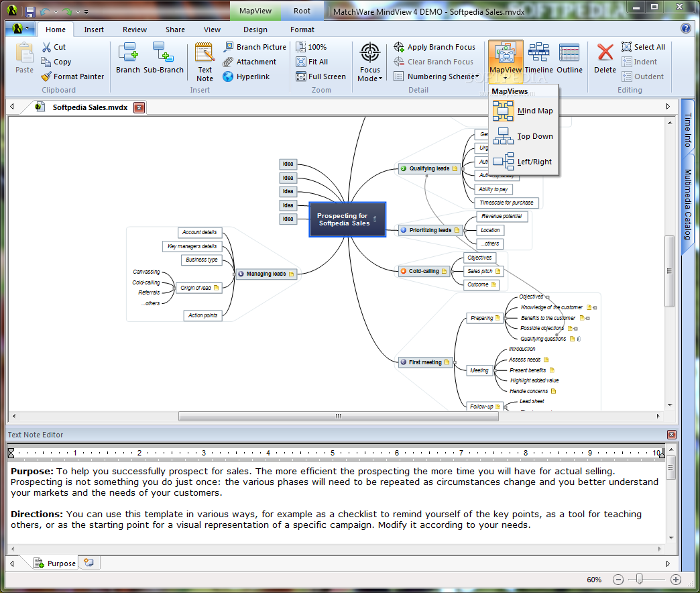
Task: Open the Review ribbon tab
Action: [x=134, y=30]
